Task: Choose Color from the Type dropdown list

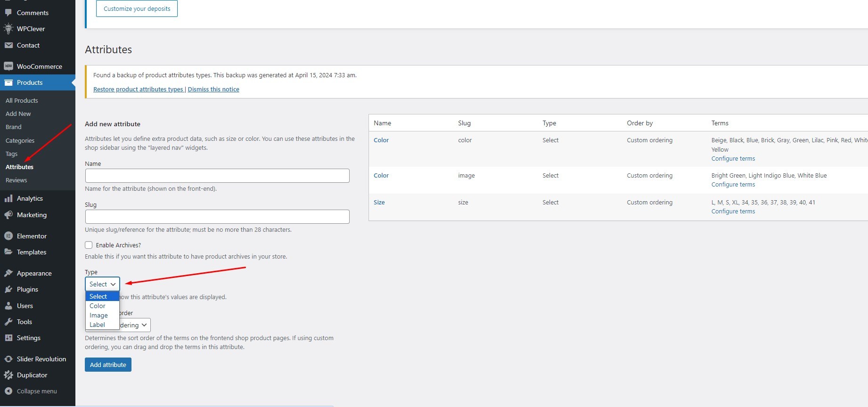Action: pos(98,306)
